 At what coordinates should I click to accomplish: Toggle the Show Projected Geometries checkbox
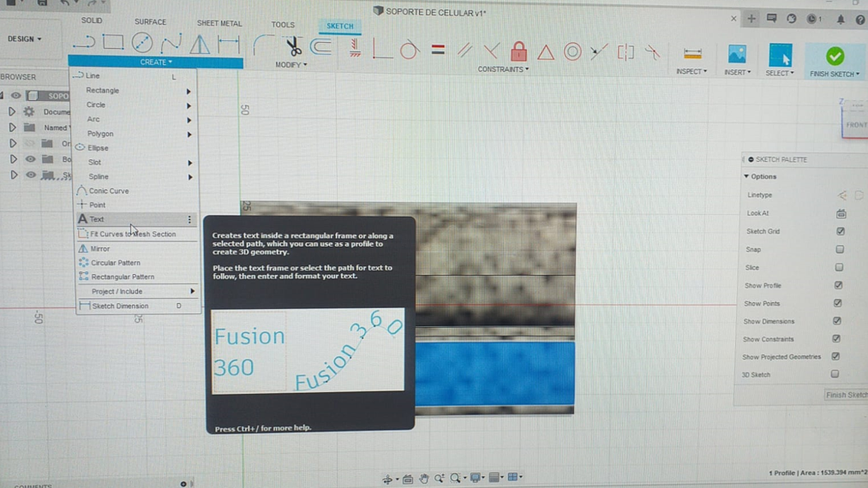point(835,356)
